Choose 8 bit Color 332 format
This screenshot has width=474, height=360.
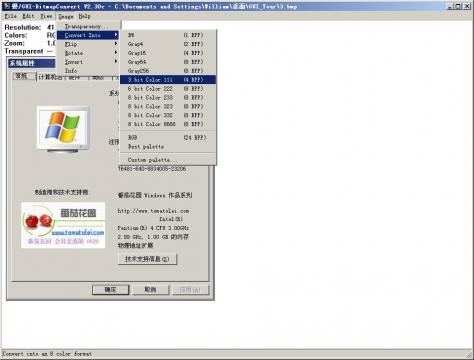pyautogui.click(x=168, y=115)
